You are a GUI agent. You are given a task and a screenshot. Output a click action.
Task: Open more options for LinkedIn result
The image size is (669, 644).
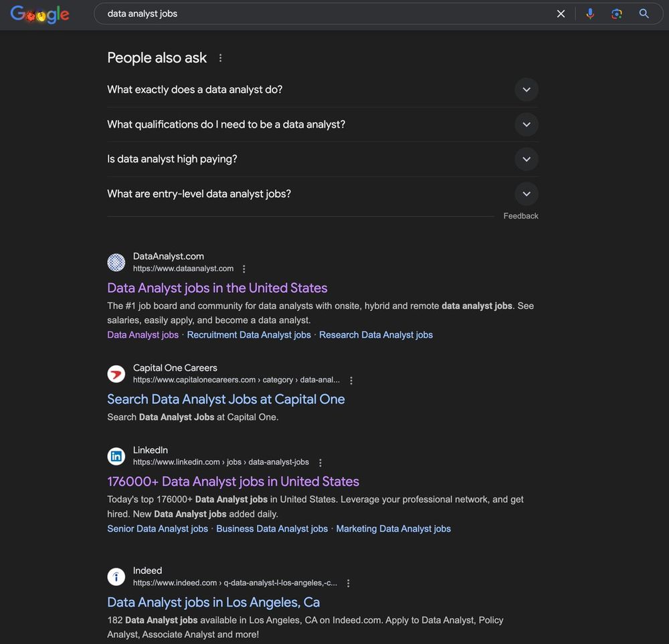pos(320,462)
